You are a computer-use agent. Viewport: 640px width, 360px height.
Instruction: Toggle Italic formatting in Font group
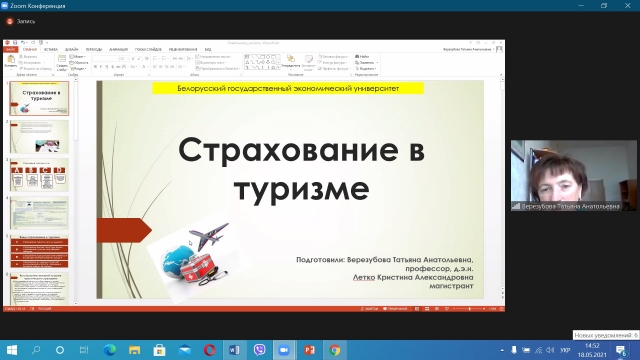101,67
